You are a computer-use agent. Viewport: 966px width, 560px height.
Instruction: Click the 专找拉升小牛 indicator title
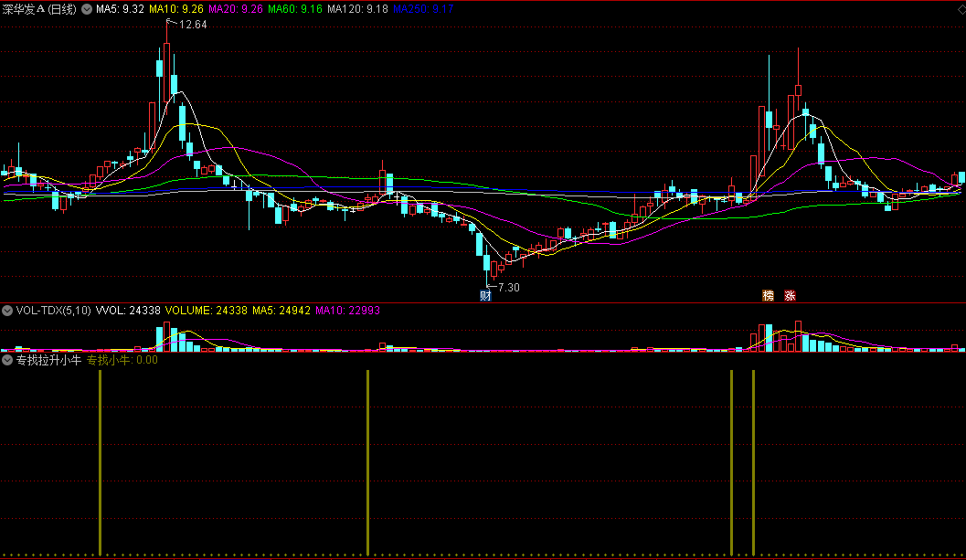[x=48, y=360]
